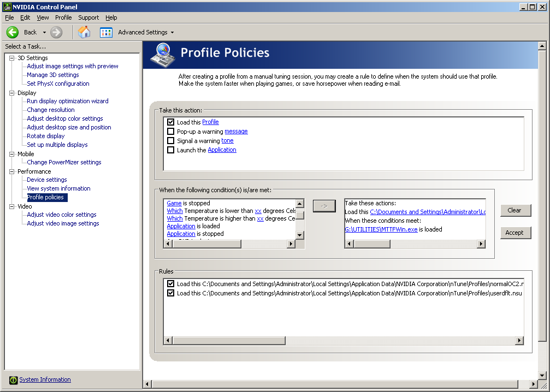
Task: Click the Accept button
Action: point(516,233)
